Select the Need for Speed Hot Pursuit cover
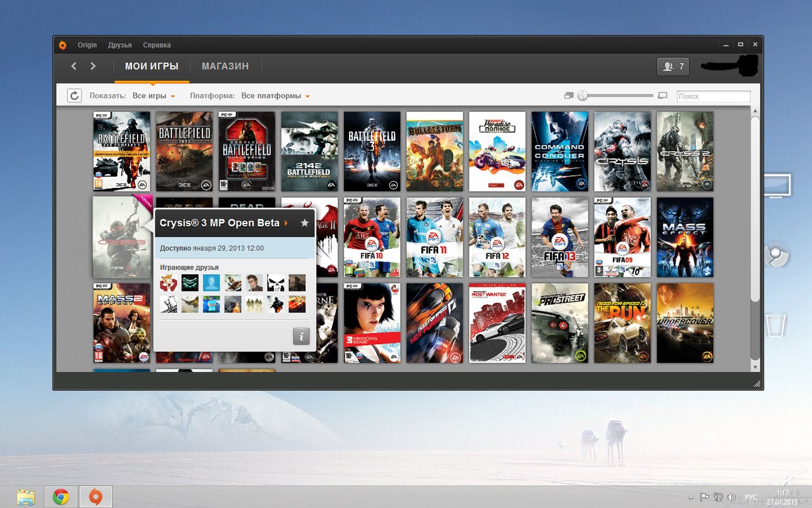 point(435,323)
